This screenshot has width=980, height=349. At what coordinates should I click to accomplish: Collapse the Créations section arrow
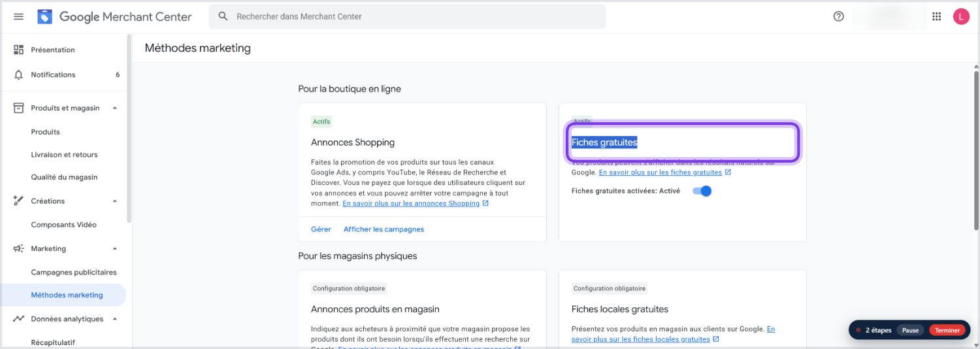click(x=115, y=201)
